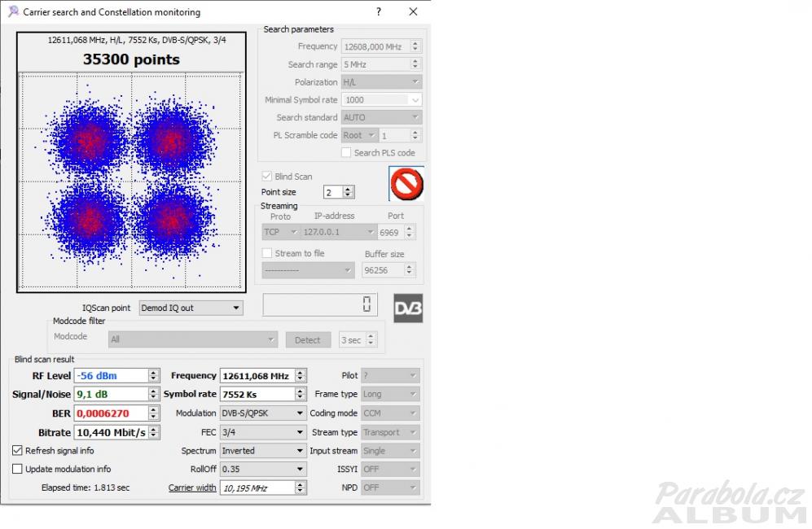Viewport: 812px width, 529px height.
Task: Open the Stream type Transport dropdown
Action: coord(390,432)
